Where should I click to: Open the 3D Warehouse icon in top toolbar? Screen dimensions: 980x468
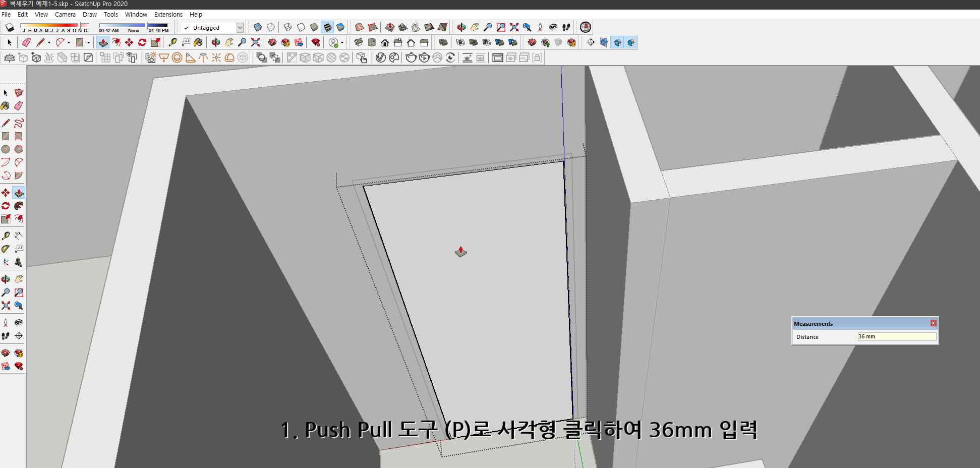(272, 42)
